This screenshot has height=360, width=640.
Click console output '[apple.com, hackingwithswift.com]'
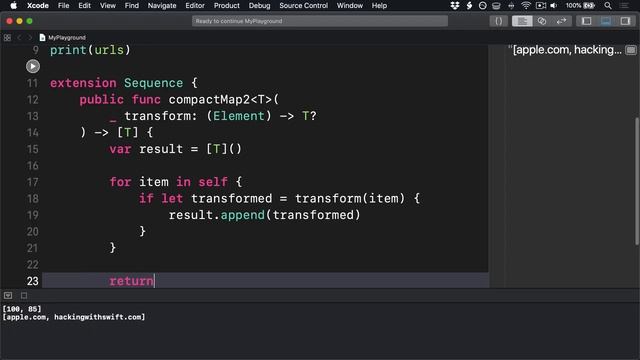click(x=74, y=317)
